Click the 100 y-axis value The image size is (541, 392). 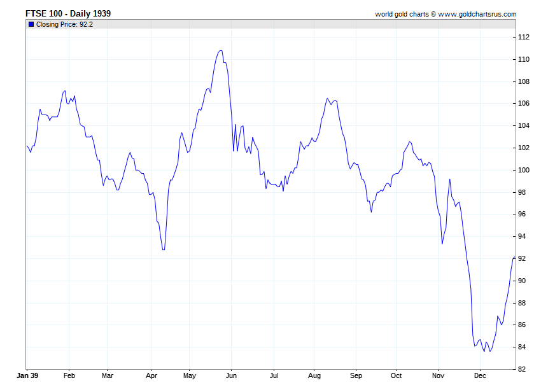tap(524, 170)
